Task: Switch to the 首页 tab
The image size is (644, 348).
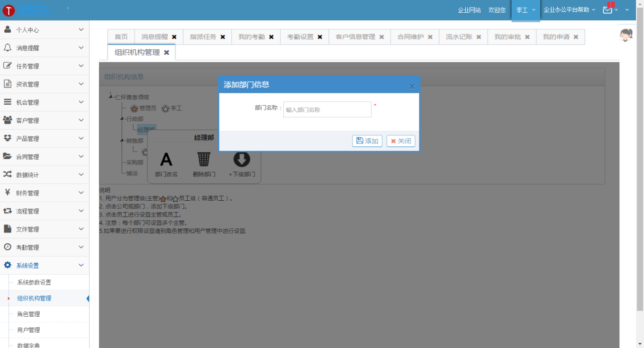Action: [121, 37]
